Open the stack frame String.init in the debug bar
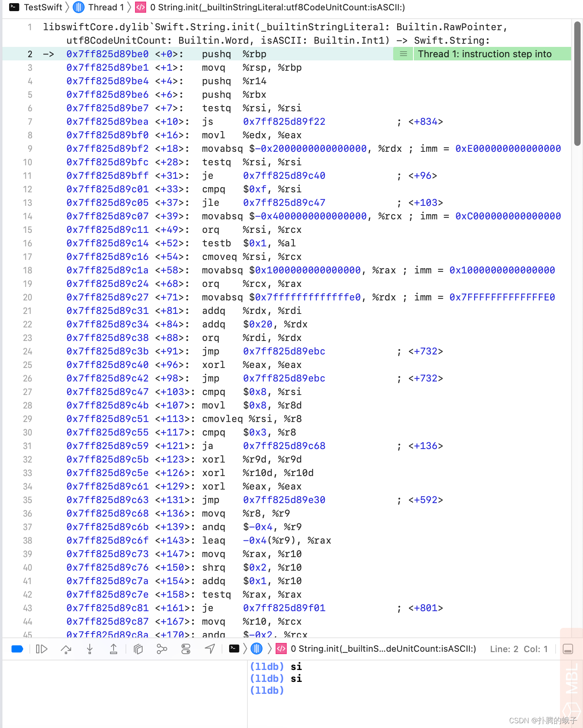583x728 pixels. (383, 649)
